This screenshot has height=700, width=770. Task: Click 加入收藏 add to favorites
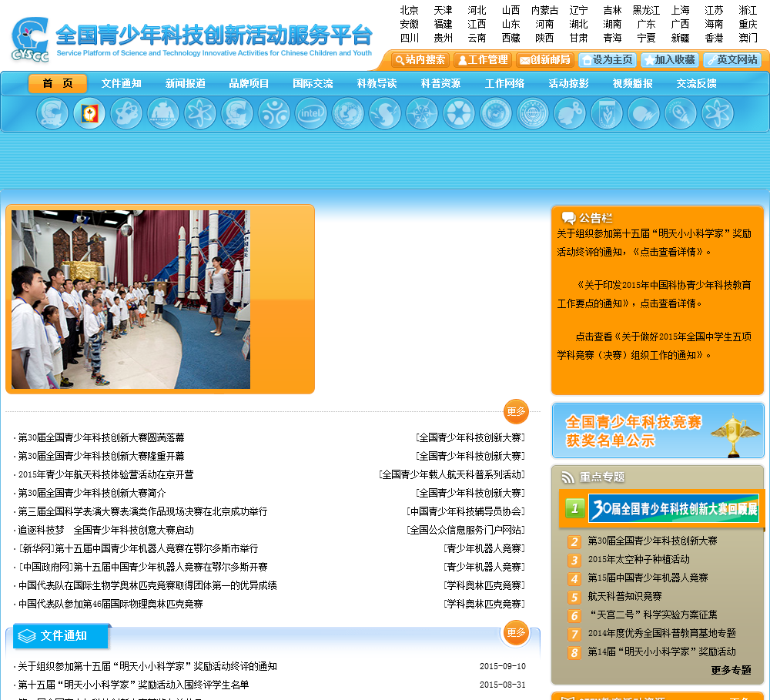point(670,60)
